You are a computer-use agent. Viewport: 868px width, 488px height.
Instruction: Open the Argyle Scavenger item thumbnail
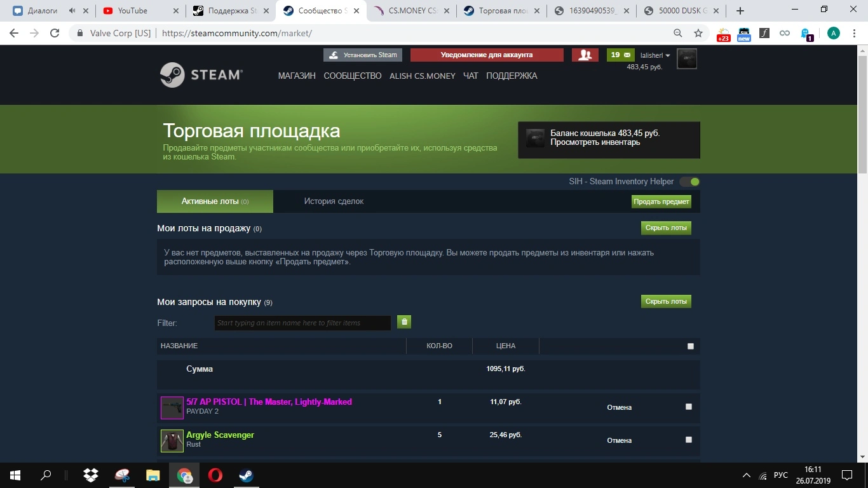172,440
